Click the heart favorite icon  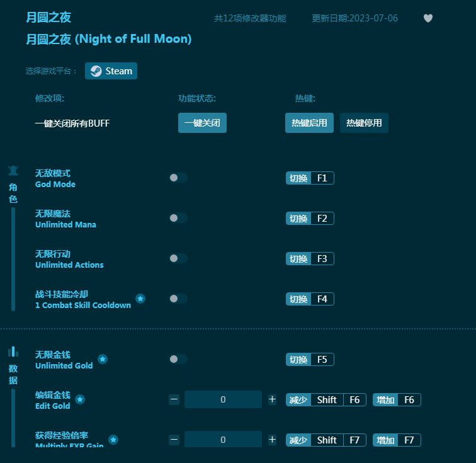[x=428, y=18]
